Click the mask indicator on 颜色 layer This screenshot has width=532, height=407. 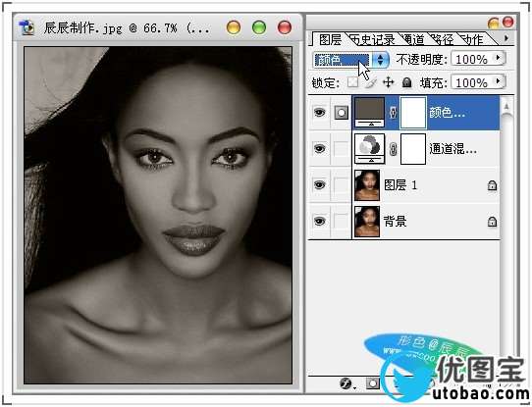pos(341,113)
